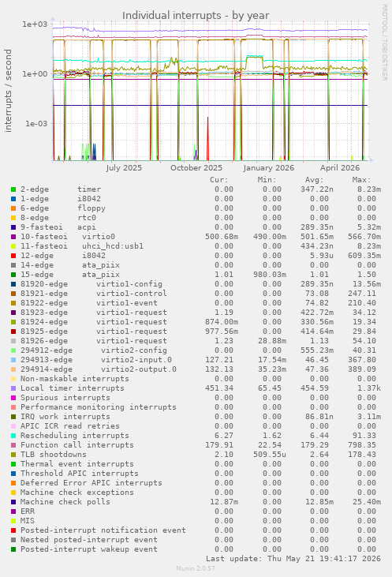Click the virtio1-control legend label
This screenshot has height=577, width=392.
coord(131,294)
